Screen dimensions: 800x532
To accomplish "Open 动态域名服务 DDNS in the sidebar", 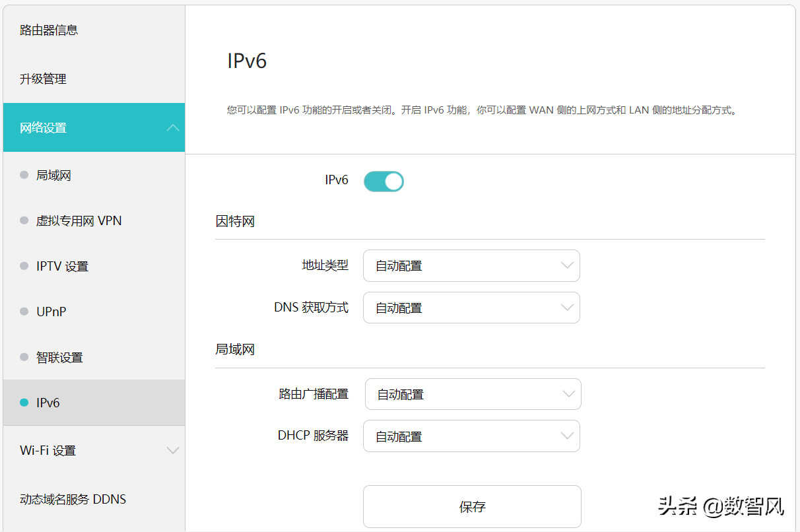I will point(73,500).
